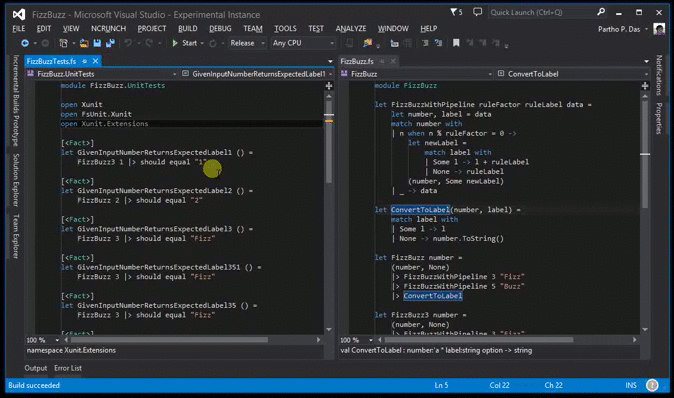The image size is (674, 398).
Task: Click the Redo arrow icon
Action: point(149,43)
